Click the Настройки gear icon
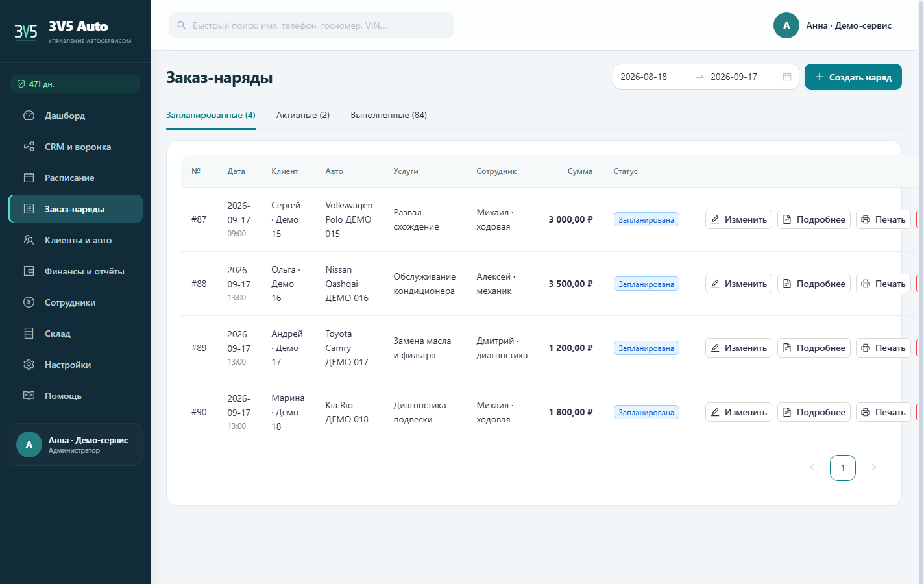Image resolution: width=924 pixels, height=584 pixels. point(29,365)
